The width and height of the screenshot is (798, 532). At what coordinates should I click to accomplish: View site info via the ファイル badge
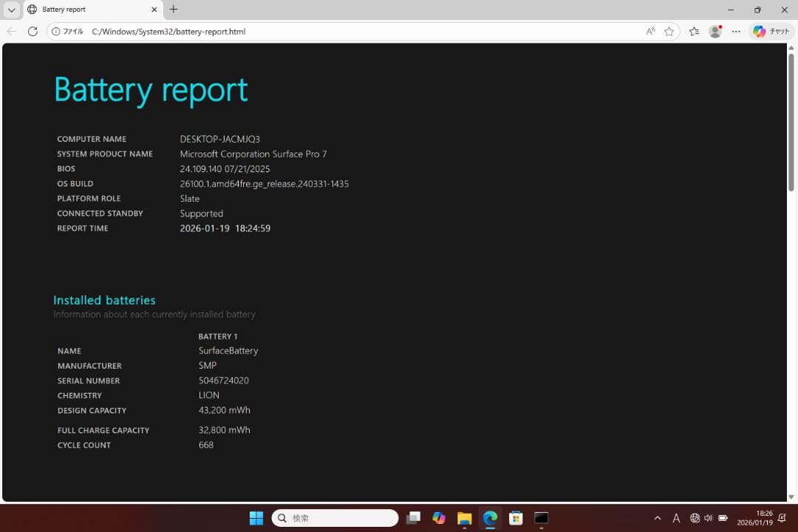(70, 32)
